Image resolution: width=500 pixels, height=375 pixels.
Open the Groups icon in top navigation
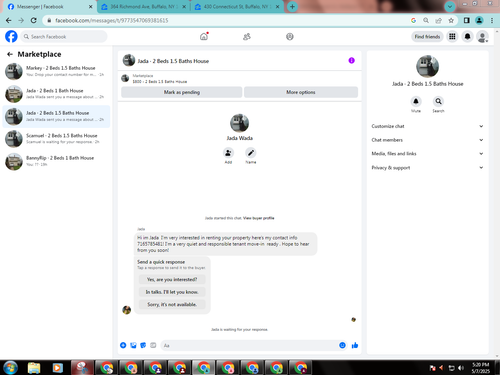(x=290, y=36)
